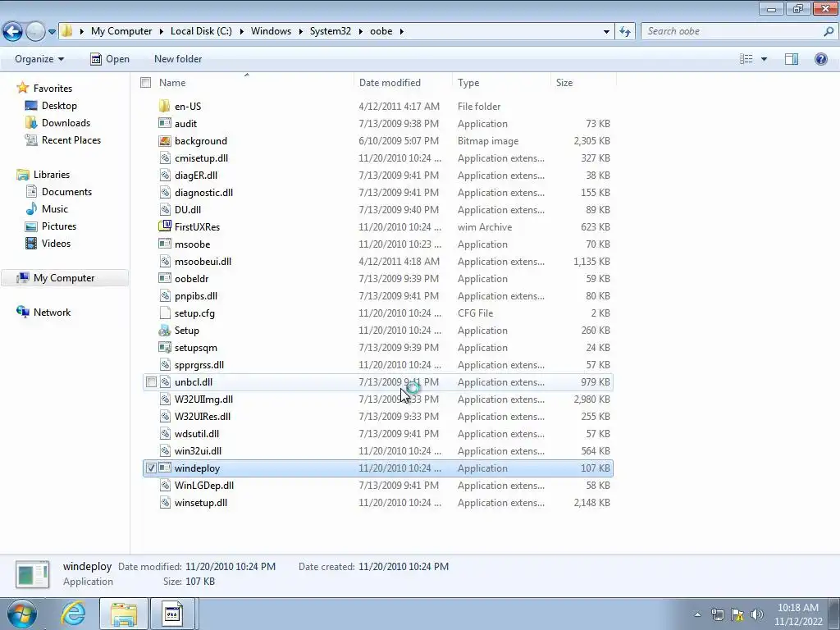840x630 pixels.
Task: Click the Windows Explorer taskbar icon
Action: (124, 614)
